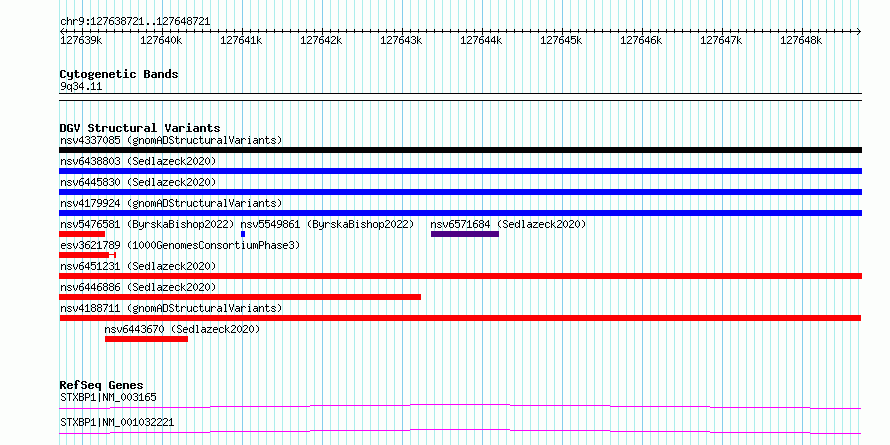Open nsv5476581 (ByrskaBishop2022) label

point(147,224)
